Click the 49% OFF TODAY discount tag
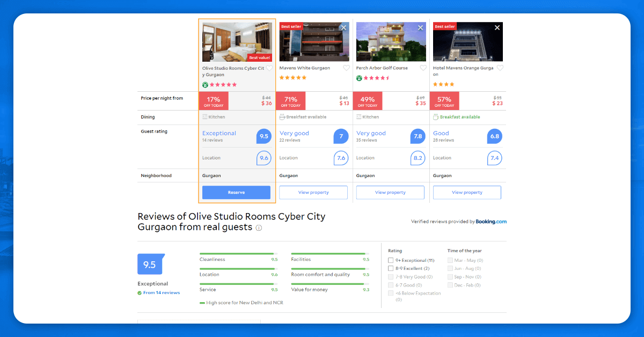 (368, 101)
